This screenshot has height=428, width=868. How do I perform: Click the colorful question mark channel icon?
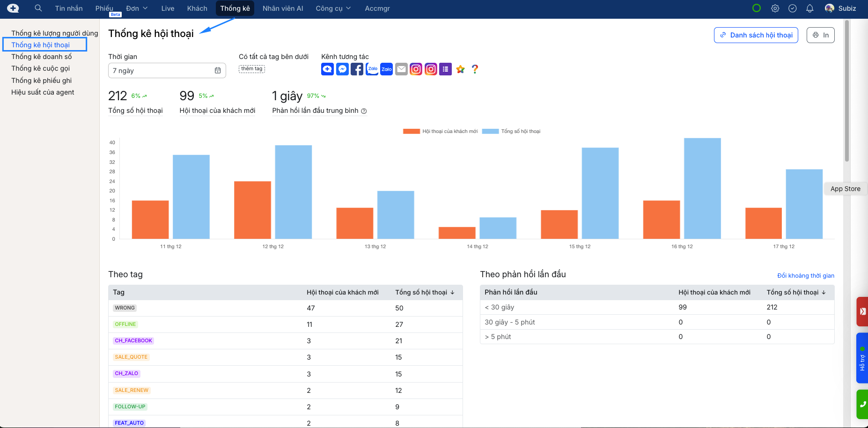475,69
